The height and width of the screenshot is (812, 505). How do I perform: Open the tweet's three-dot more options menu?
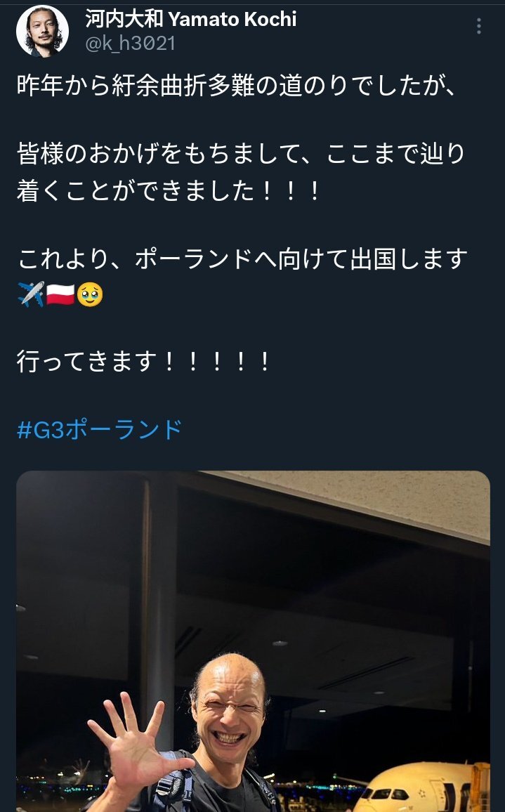pyautogui.click(x=478, y=26)
